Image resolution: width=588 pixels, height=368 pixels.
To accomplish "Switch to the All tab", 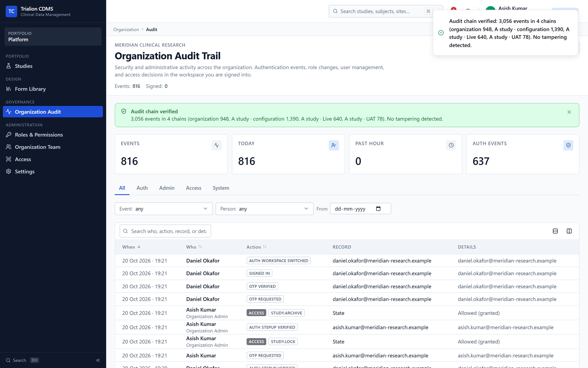I will point(122,188).
